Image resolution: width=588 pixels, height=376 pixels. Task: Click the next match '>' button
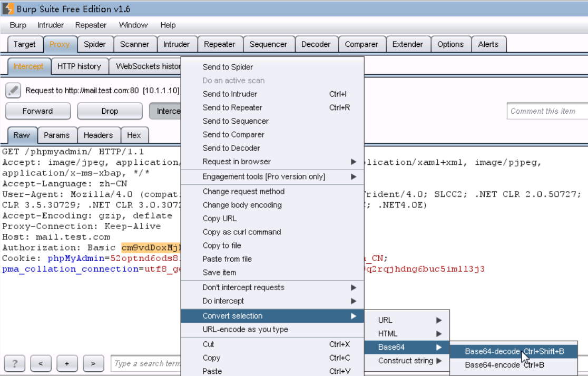93,363
